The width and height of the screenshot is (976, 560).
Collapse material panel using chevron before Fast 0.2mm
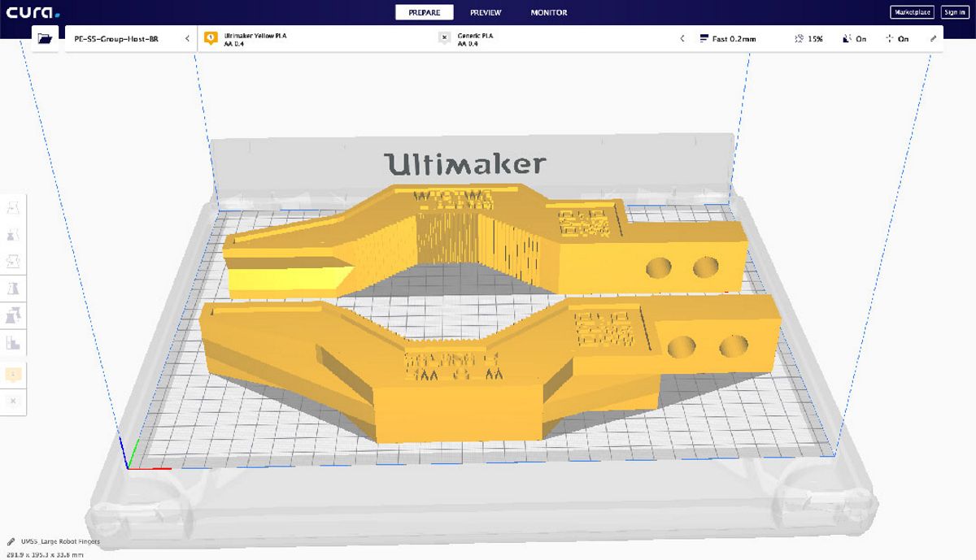coord(682,39)
